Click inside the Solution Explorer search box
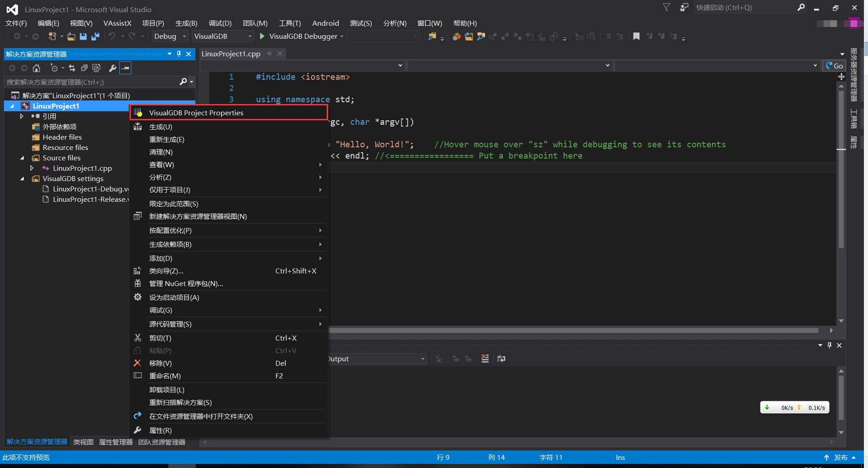This screenshot has height=468, width=868. (90, 82)
